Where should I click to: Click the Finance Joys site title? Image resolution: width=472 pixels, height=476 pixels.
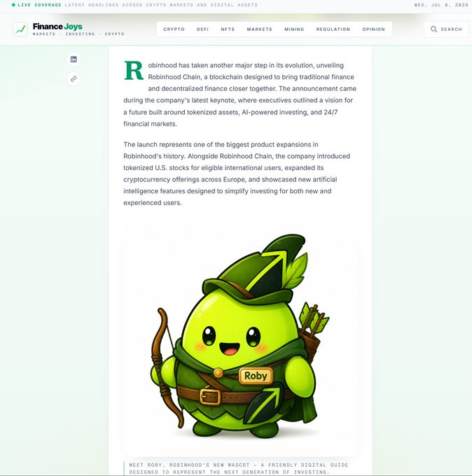click(x=57, y=27)
